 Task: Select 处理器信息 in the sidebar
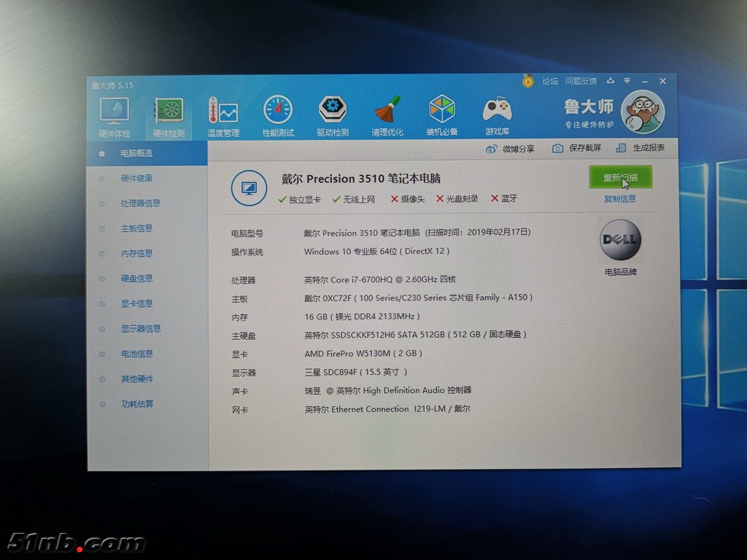[140, 203]
